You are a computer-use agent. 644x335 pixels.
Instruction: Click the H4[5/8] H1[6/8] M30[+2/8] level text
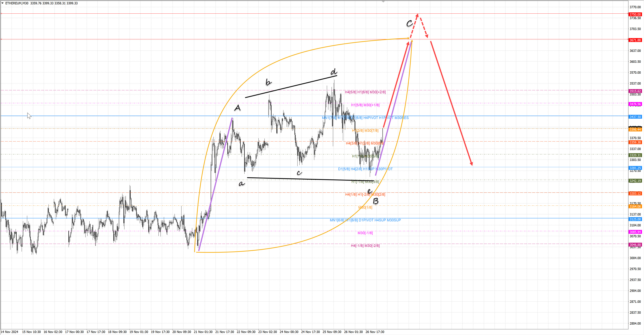365,92
